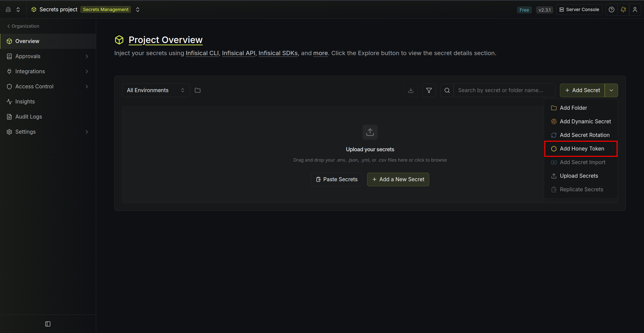This screenshot has height=333, width=644.
Task: Go back to Organization
Action: click(23, 26)
